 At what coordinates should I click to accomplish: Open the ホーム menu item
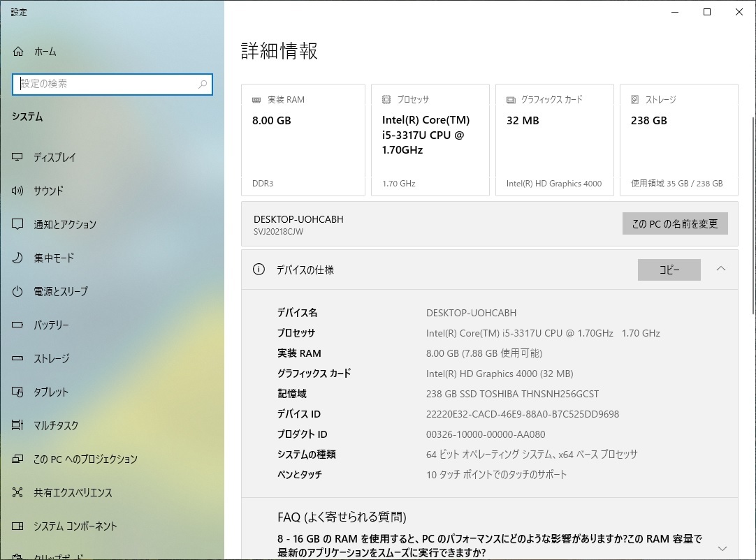coord(112,51)
